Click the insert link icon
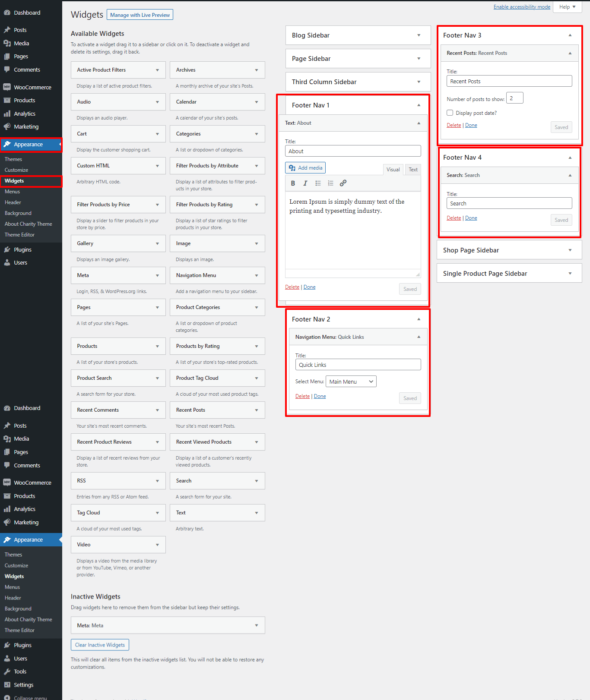Screen dimensions: 590x700 point(343,183)
